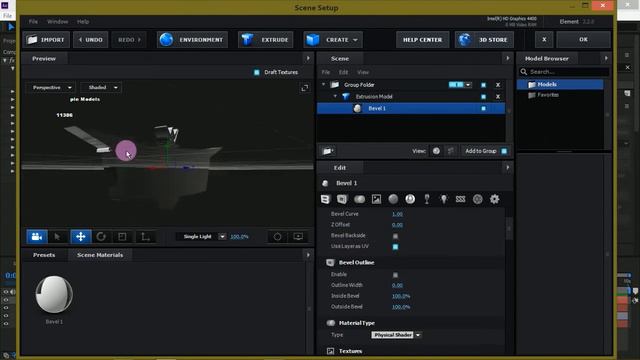This screenshot has height=360, width=640.
Task: Toggle the Draft Textures checkbox
Action: point(257,72)
